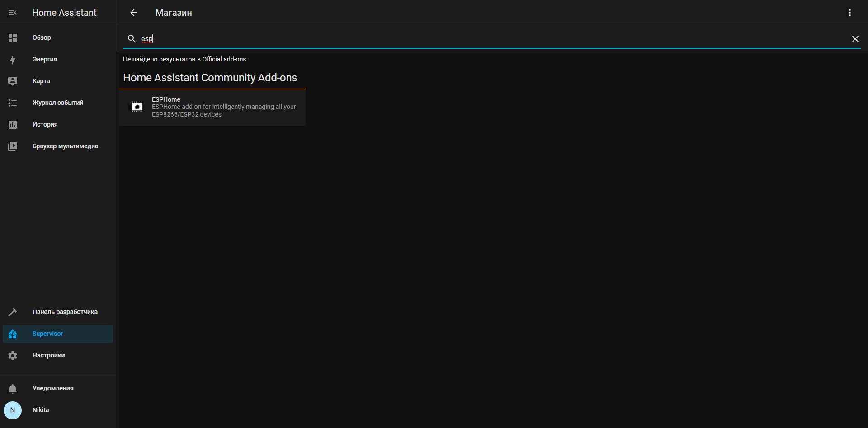Clear the search field with X
Viewport: 868px width, 428px height.
pos(855,39)
